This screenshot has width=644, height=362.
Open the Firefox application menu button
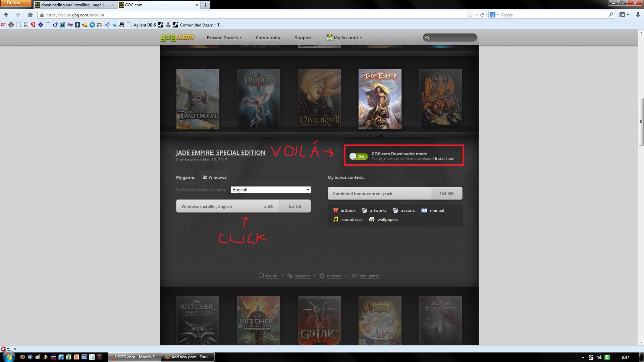point(15,3)
